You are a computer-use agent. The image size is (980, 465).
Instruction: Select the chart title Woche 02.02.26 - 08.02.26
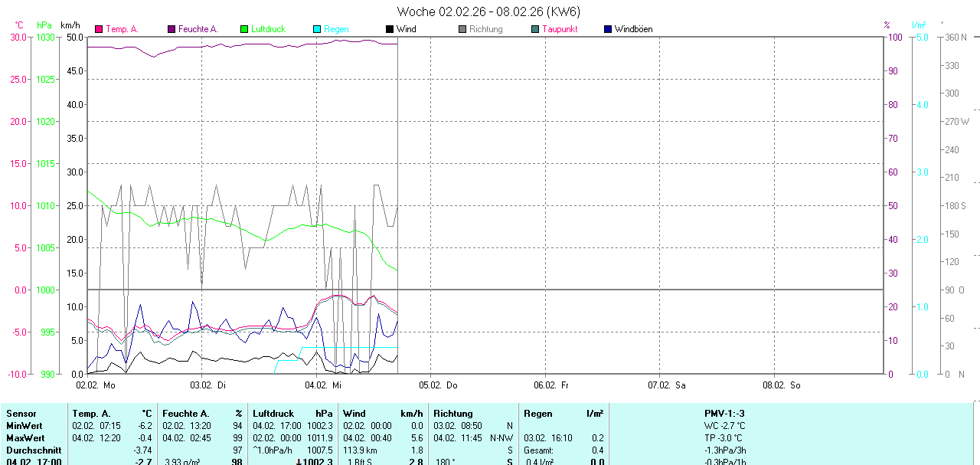[x=488, y=11]
